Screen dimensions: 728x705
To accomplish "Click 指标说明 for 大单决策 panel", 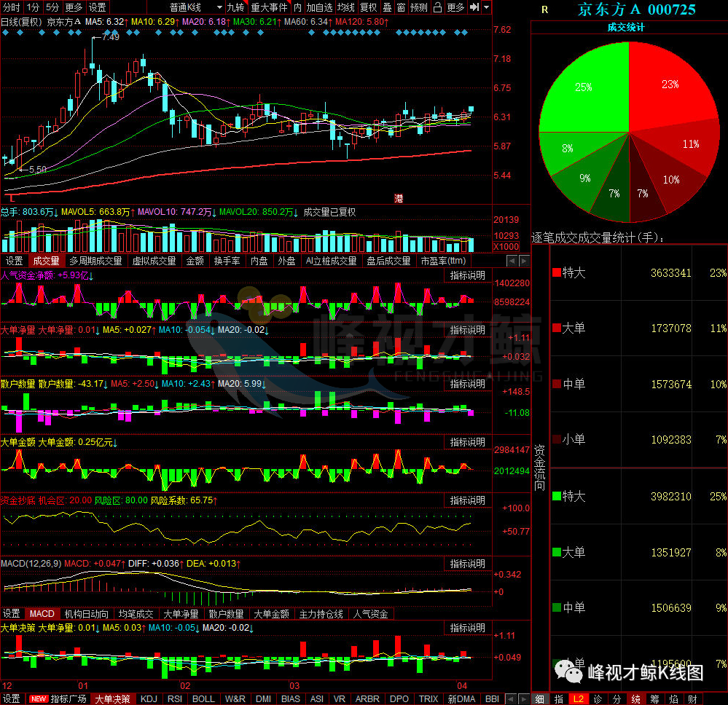I will [468, 628].
